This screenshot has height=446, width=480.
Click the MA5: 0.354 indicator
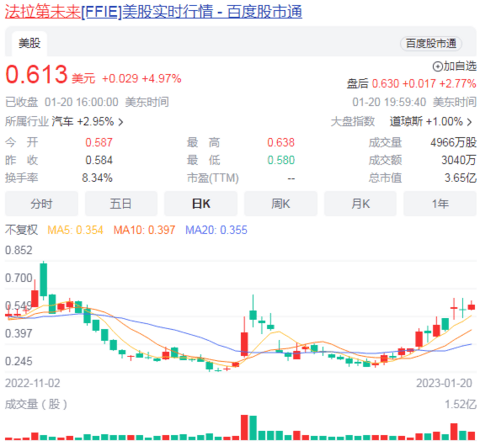tap(75, 230)
